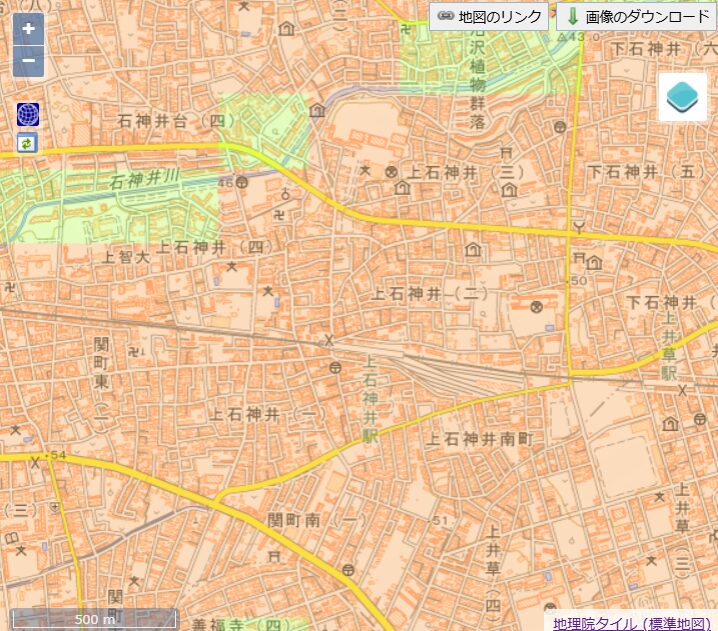Click the 画像のダウンロード button
Viewport: 718px width, 631px height.
click(x=635, y=17)
